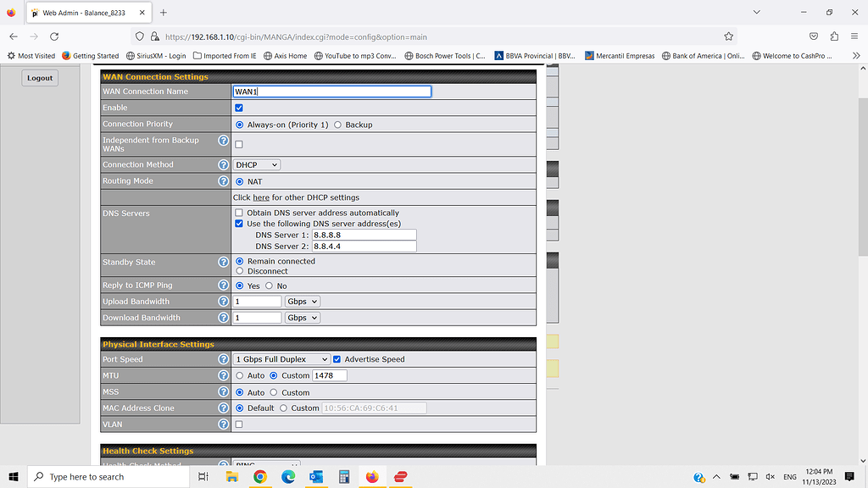Reload the page in browser toolbar
Image resolution: width=868 pixels, height=488 pixels.
54,36
